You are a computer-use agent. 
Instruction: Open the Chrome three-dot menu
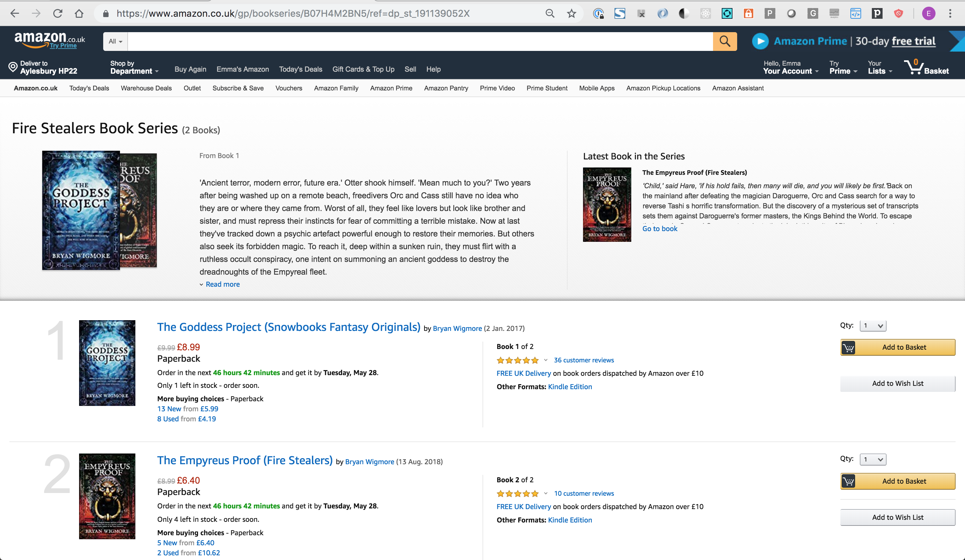pyautogui.click(x=950, y=13)
